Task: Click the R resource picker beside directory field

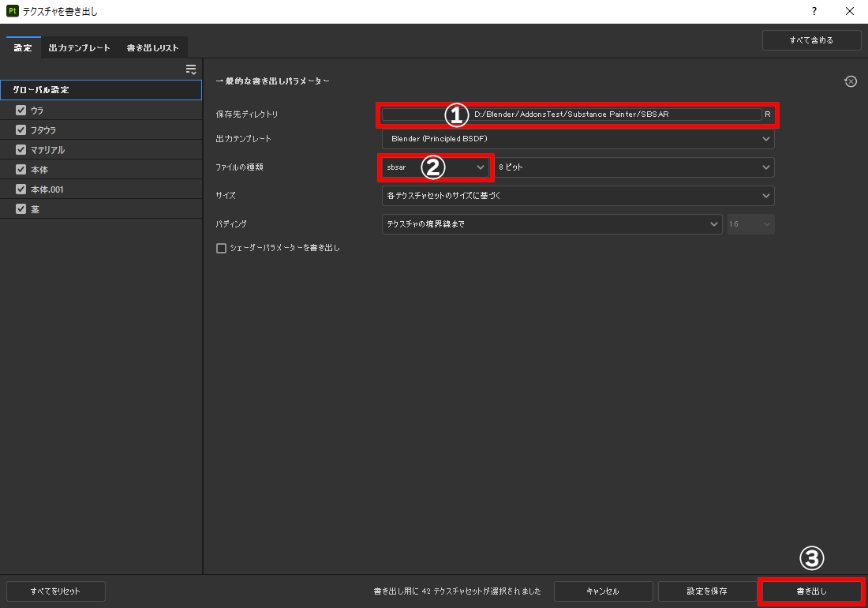Action: click(x=766, y=114)
